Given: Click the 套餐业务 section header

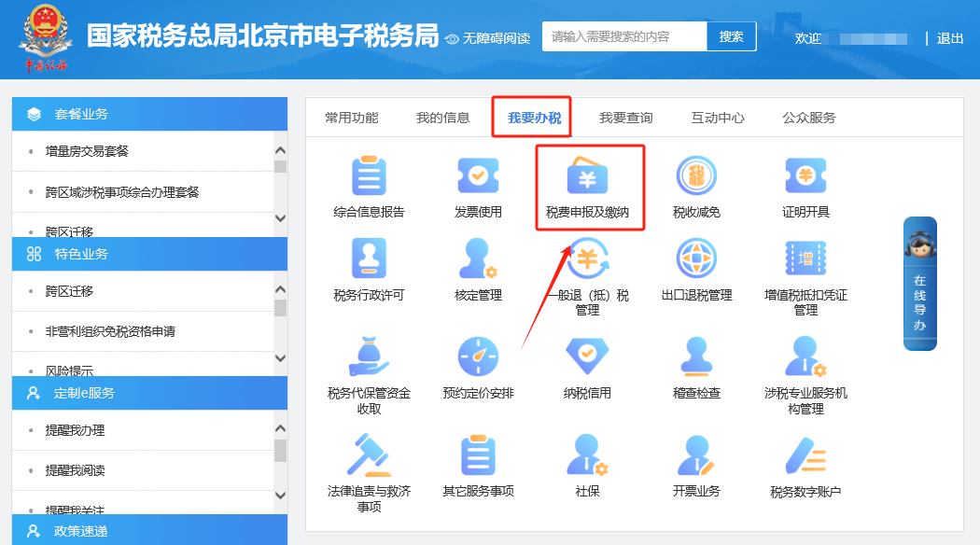Looking at the screenshot, I should (x=150, y=114).
